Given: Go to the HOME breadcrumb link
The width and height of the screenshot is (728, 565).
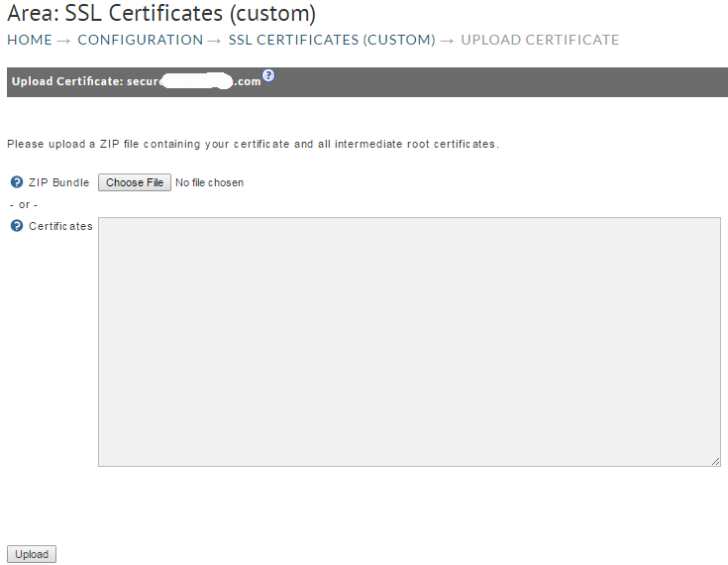Looking at the screenshot, I should (30, 40).
